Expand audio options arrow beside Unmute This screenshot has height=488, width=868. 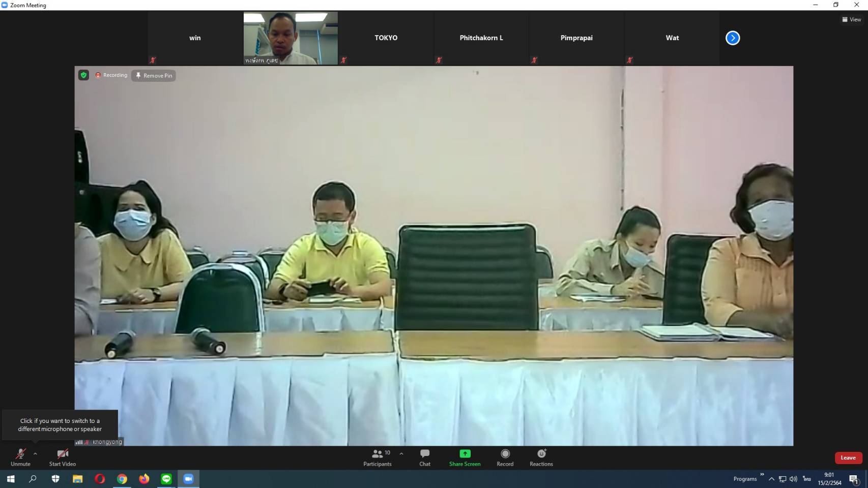click(x=35, y=453)
